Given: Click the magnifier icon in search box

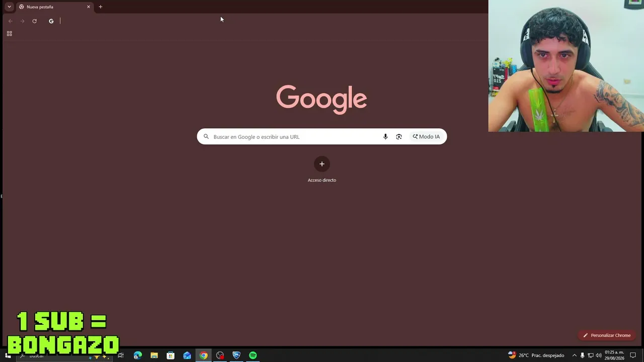Looking at the screenshot, I should pyautogui.click(x=206, y=137).
